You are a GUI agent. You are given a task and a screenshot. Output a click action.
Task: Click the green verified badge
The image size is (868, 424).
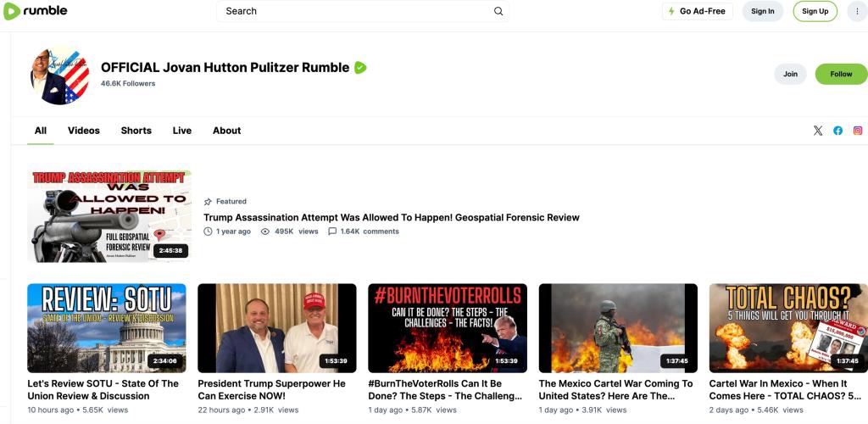(x=360, y=68)
